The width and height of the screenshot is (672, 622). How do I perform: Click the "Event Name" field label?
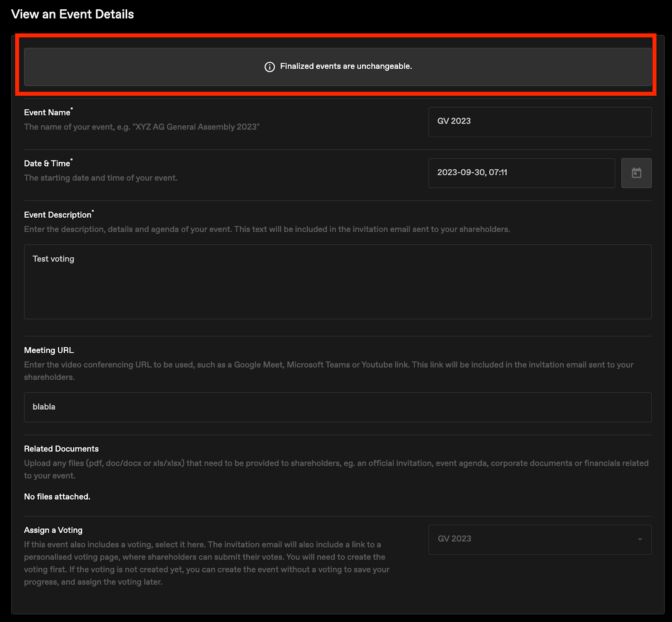[47, 113]
